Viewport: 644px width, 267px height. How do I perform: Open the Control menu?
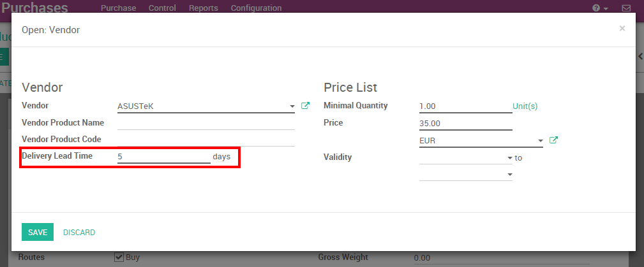point(162,8)
